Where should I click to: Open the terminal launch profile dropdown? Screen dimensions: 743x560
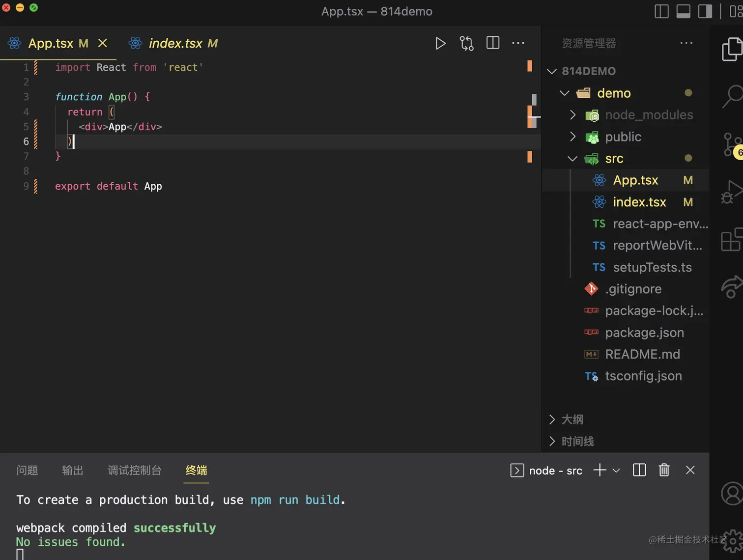[x=616, y=471]
